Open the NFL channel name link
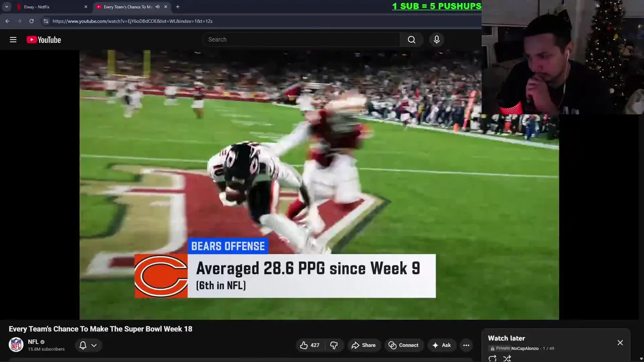Image resolution: width=644 pixels, height=362 pixels. 33,342
